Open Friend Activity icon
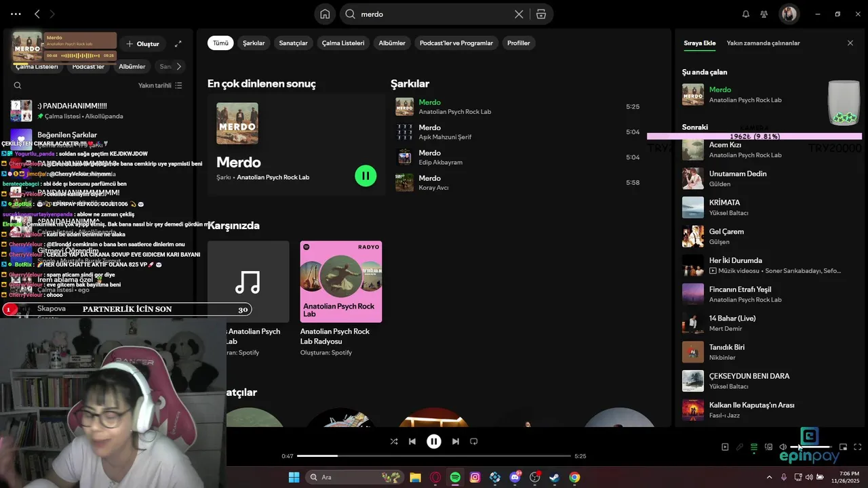 (764, 14)
